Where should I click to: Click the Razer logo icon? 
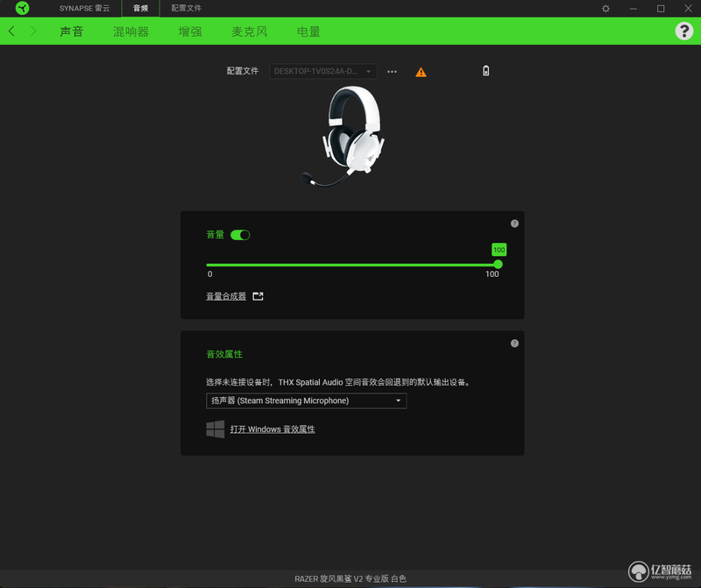pyautogui.click(x=22, y=8)
